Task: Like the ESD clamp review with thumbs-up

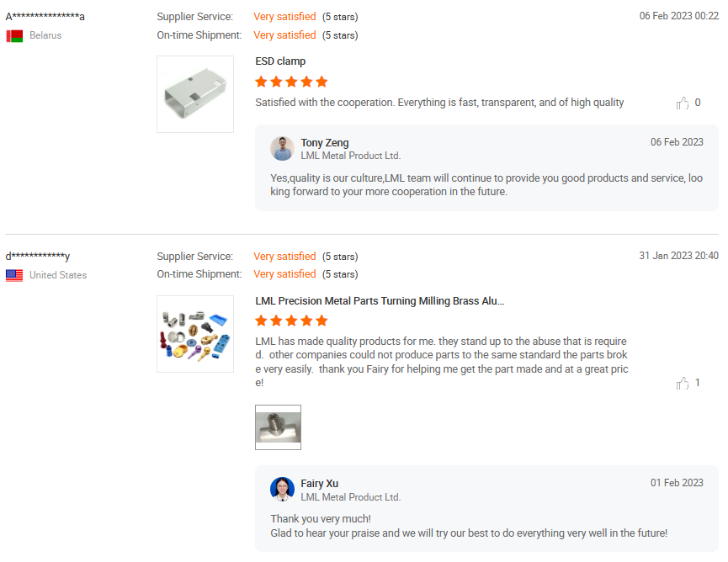Action: point(683,103)
